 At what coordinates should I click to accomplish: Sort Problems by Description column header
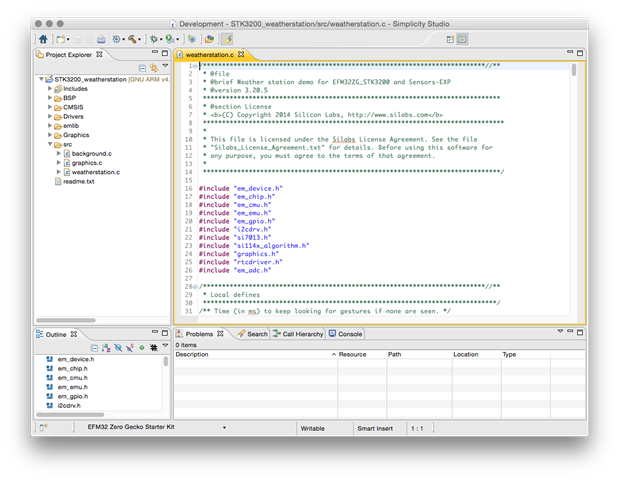click(x=255, y=354)
